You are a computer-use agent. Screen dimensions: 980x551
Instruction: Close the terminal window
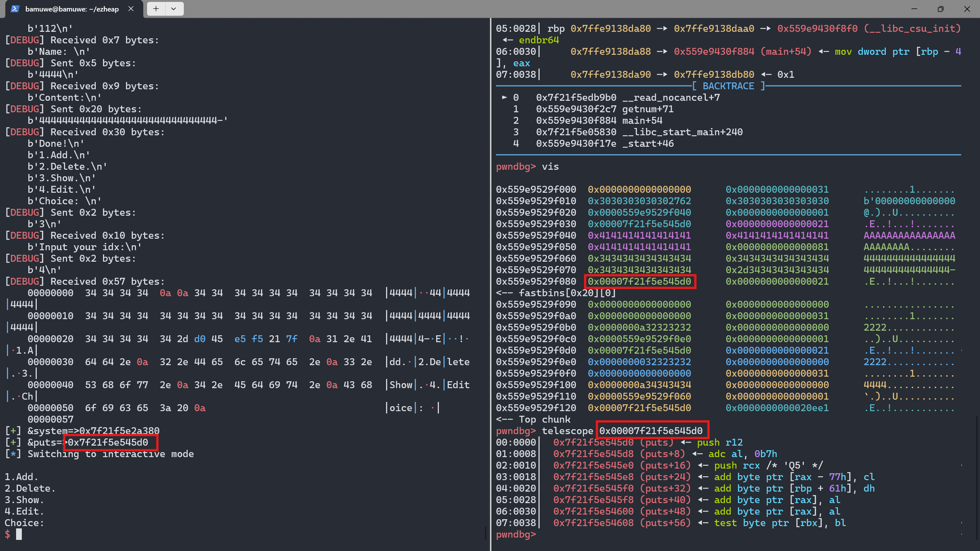click(x=967, y=9)
